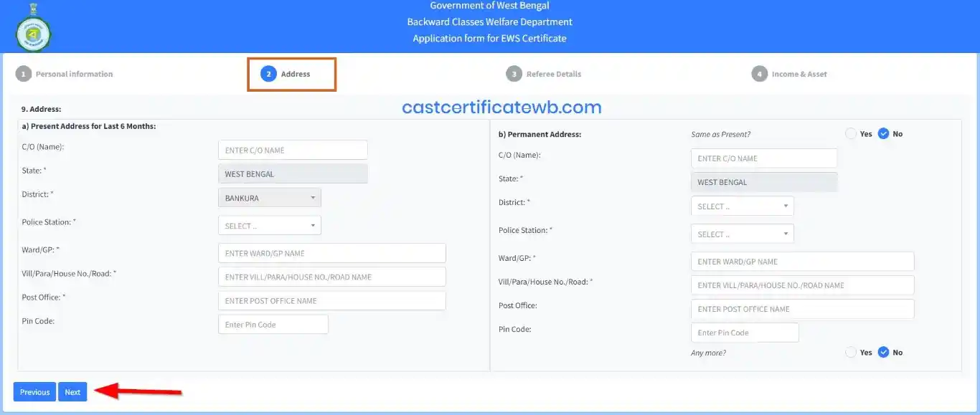The height and width of the screenshot is (415, 980).
Task: Click the Pin Code field under Permanent Address
Action: point(744,332)
